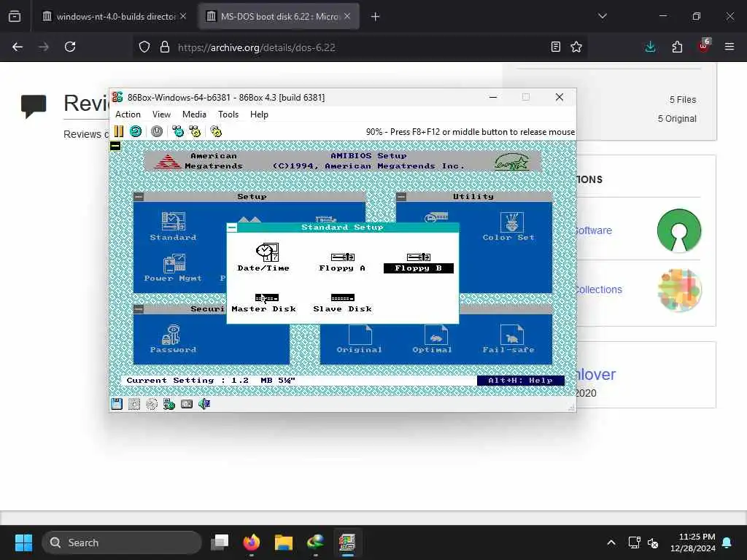Click the network status bar icon

pyautogui.click(x=169, y=404)
